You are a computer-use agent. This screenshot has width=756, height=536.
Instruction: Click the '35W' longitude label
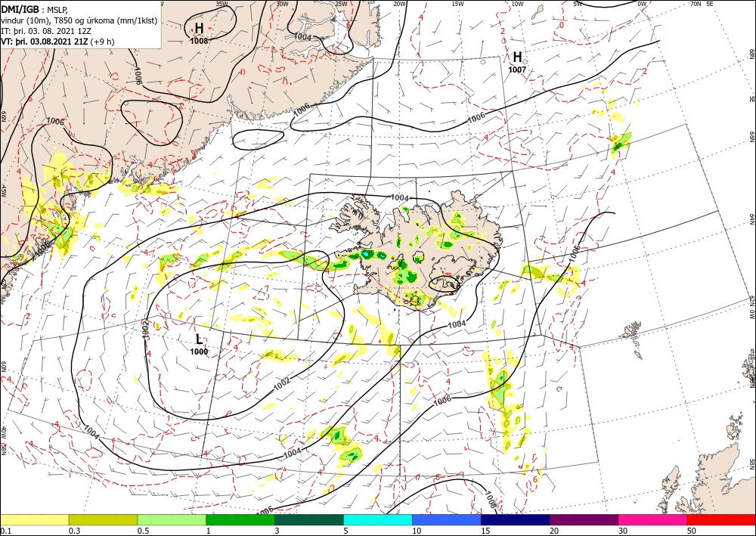click(222, 4)
